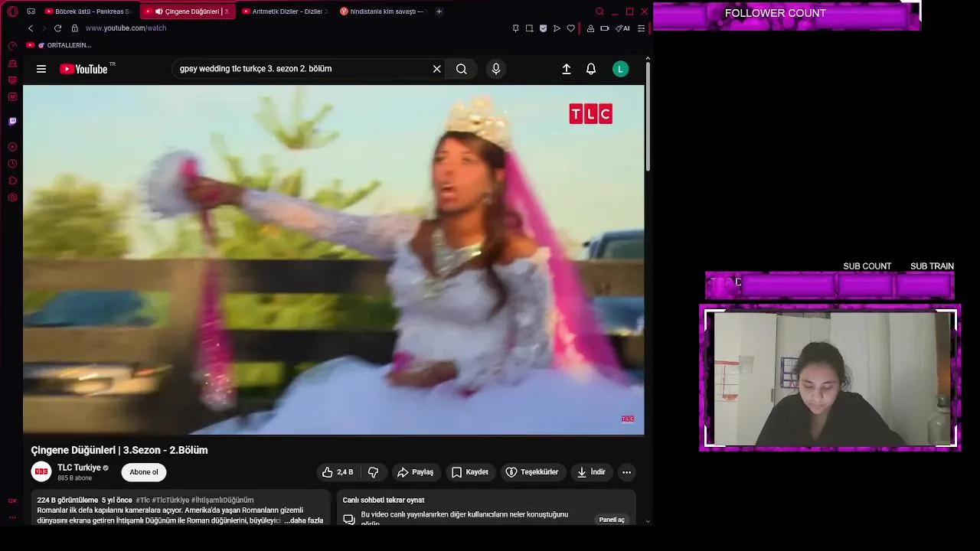Open the TLC Turkiye channel avatar

(41, 472)
